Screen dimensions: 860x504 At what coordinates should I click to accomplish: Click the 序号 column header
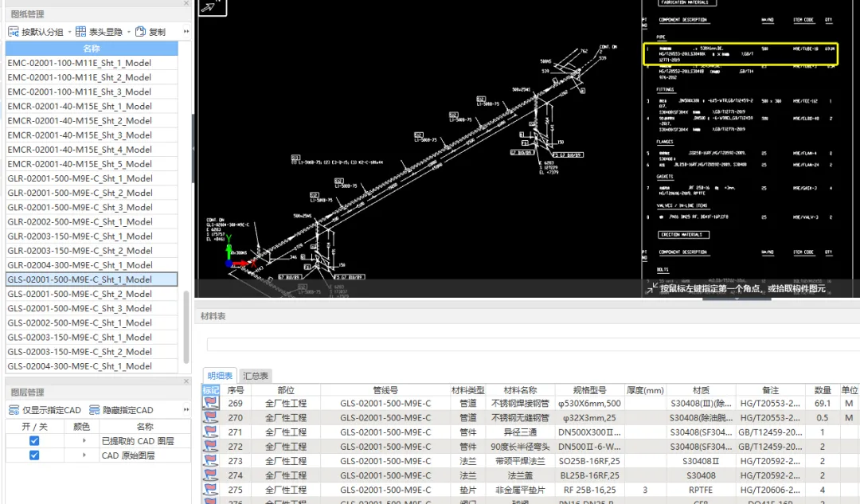point(235,390)
